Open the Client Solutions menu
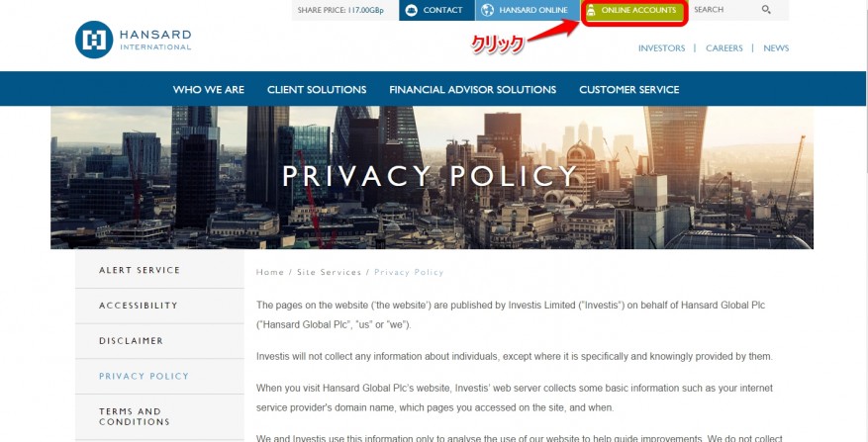Image resolution: width=868 pixels, height=442 pixels. click(x=317, y=90)
